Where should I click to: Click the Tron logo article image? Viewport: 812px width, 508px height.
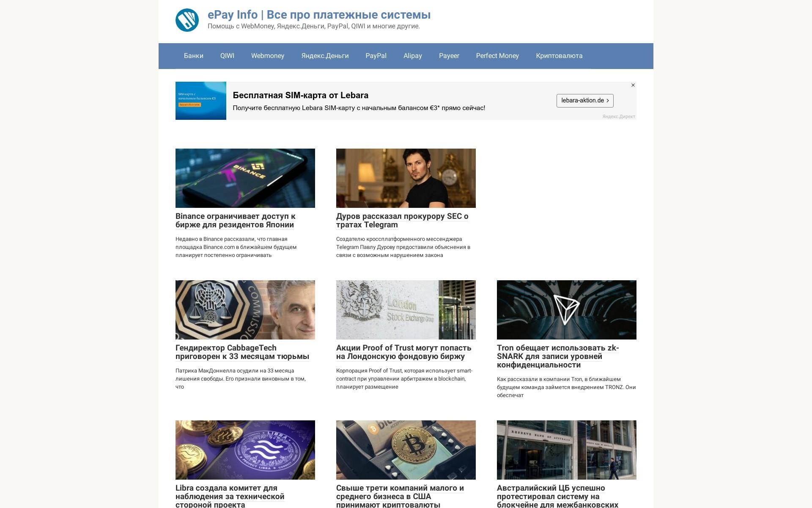pyautogui.click(x=567, y=310)
